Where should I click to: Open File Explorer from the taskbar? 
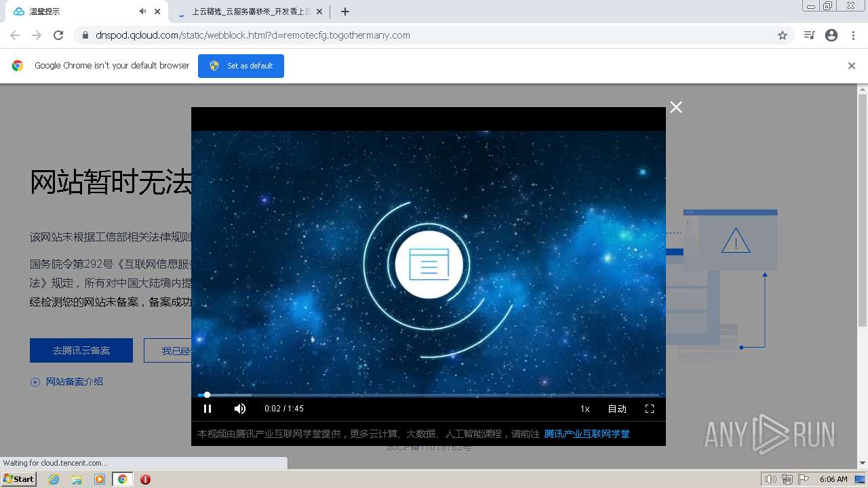point(77,479)
